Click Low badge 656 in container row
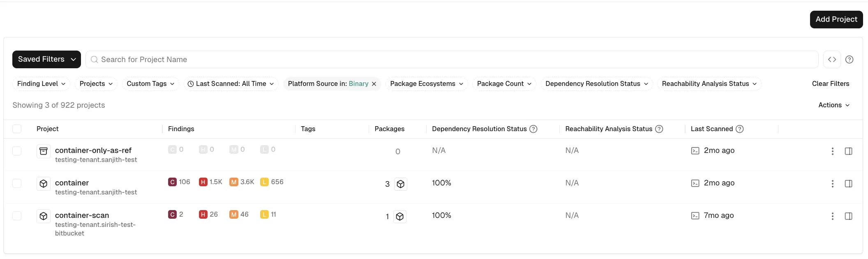 [272, 182]
